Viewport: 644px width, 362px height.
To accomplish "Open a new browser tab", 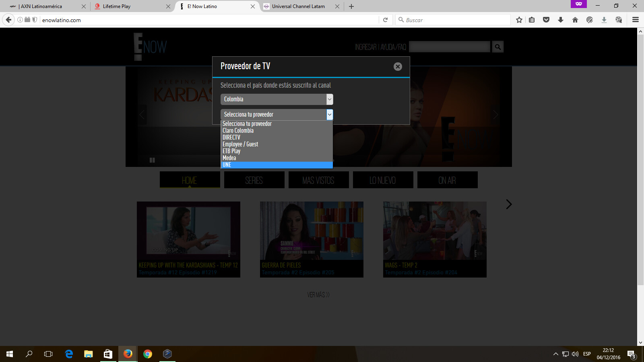I will 351,6.
